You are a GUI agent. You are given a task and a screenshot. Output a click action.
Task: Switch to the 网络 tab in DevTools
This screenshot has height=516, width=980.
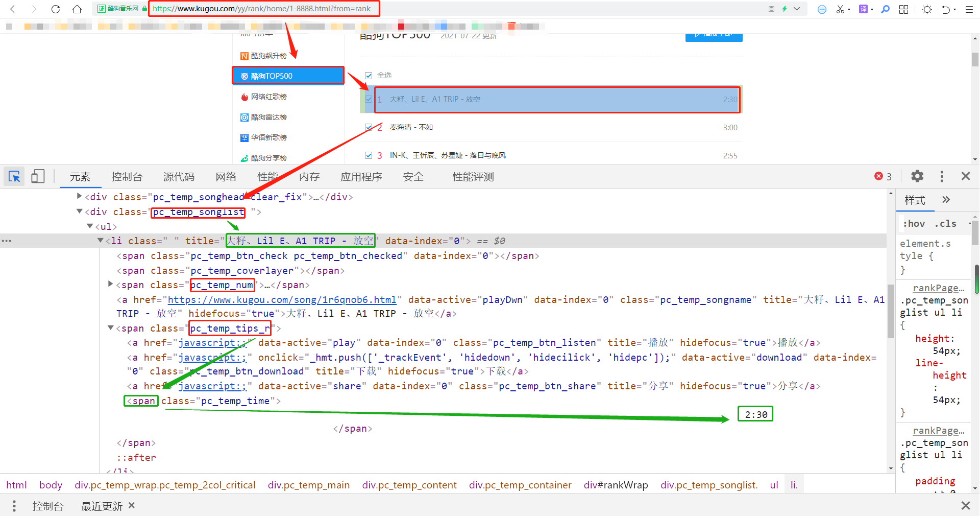coord(226,176)
